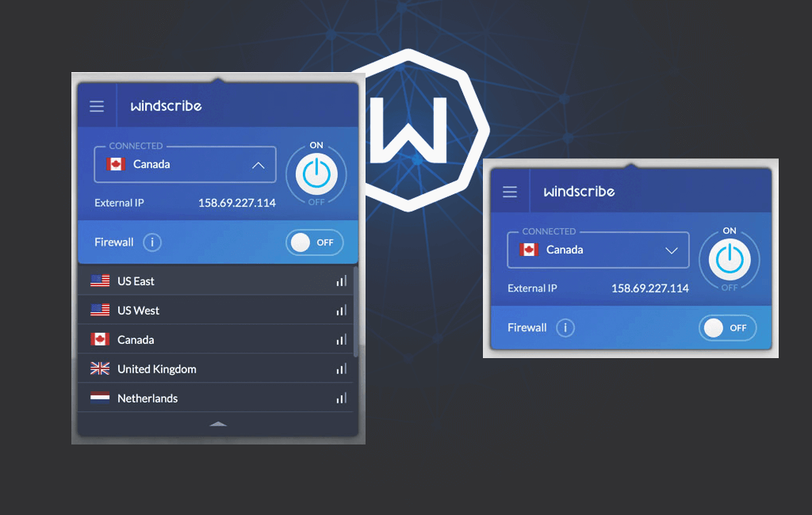Click IP 158.69.227.114 in left panel

click(x=237, y=203)
